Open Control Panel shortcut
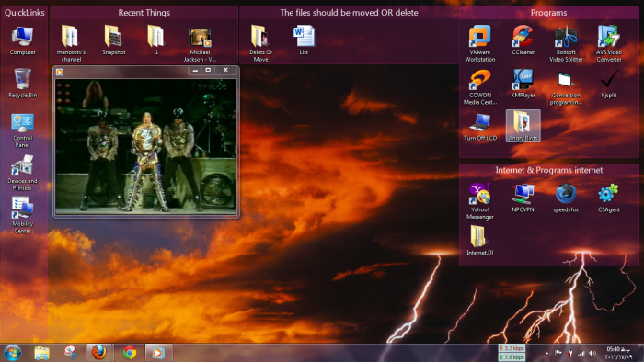Viewport: 644px width, 362px height. click(x=23, y=130)
